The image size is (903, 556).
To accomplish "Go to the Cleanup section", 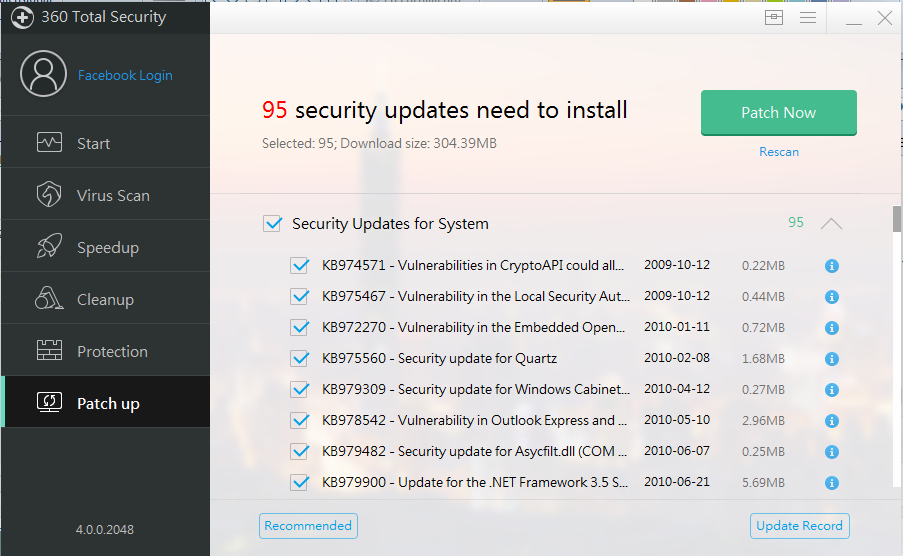I will 105,299.
